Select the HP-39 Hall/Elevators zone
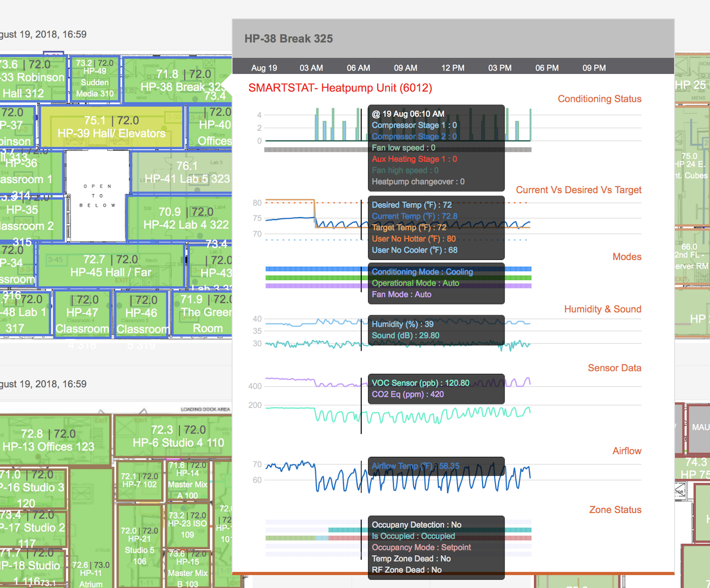The image size is (710, 588). (111, 127)
